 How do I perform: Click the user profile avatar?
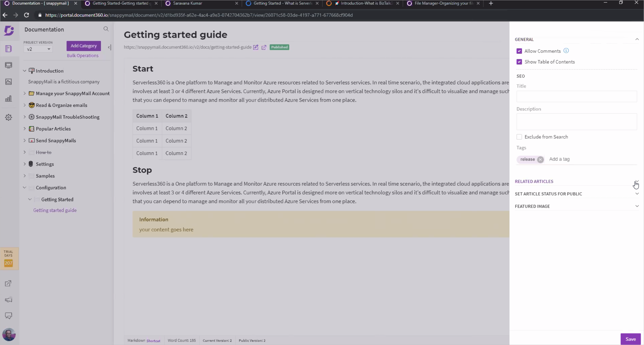coord(9,334)
